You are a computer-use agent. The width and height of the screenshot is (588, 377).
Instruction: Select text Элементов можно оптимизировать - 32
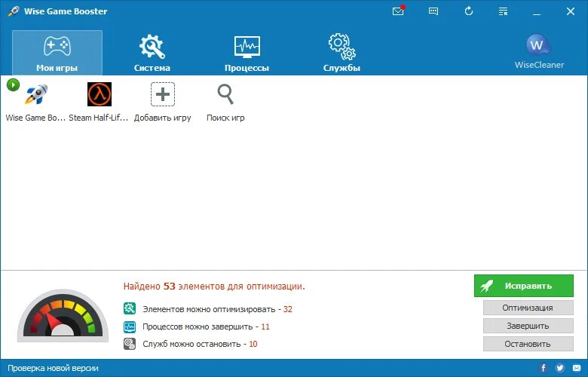(x=218, y=309)
